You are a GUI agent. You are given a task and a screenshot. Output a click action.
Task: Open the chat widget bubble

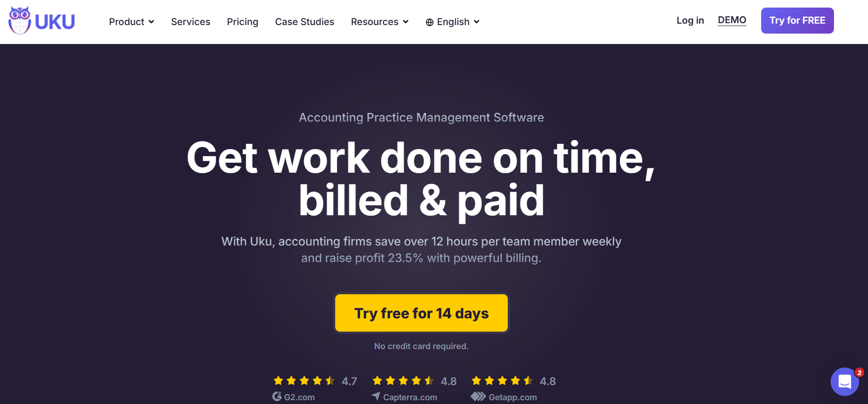844,381
